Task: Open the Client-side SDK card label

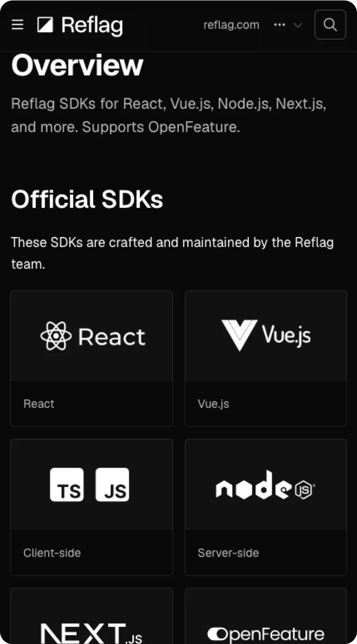Action: [x=52, y=553]
